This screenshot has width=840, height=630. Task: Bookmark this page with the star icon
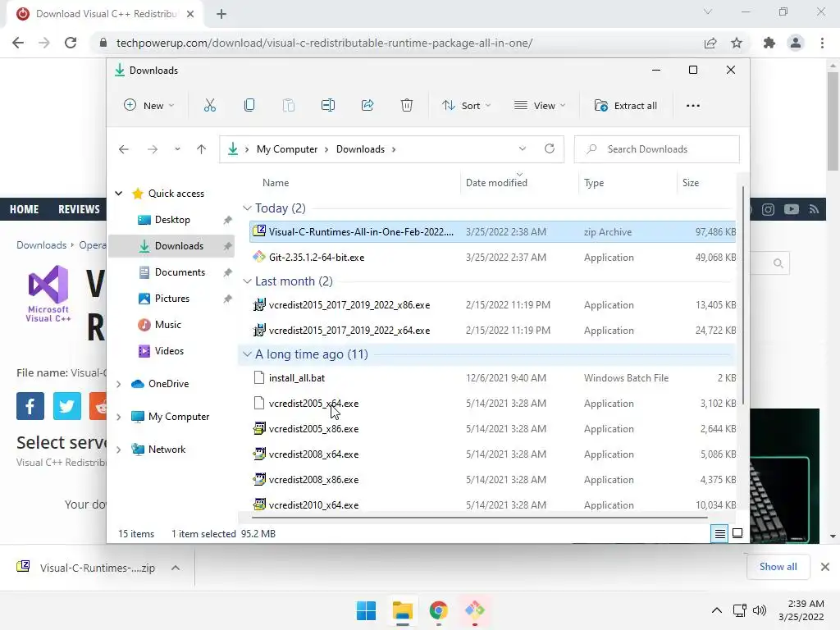click(x=737, y=43)
